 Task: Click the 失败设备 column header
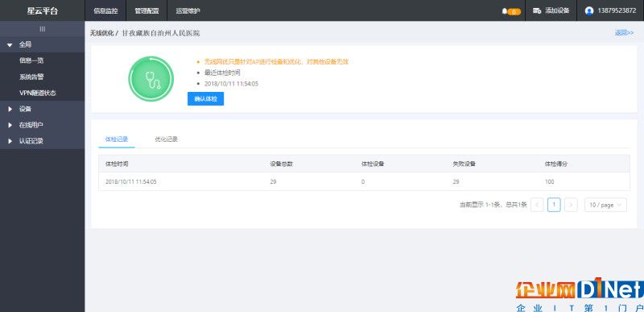pos(464,164)
